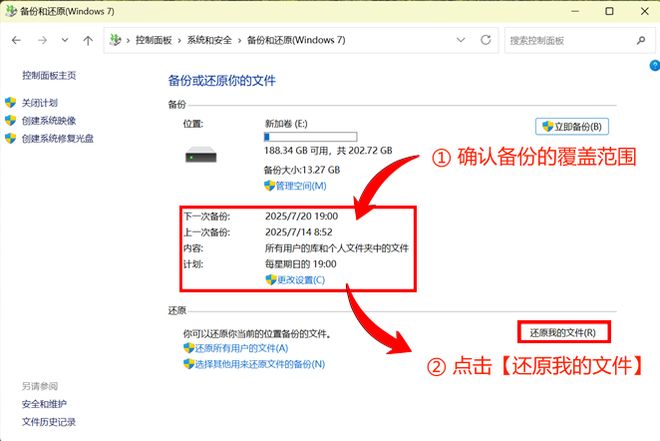Open help via the blue question icon
Image resolution: width=660 pixels, height=441 pixels.
coord(655,66)
